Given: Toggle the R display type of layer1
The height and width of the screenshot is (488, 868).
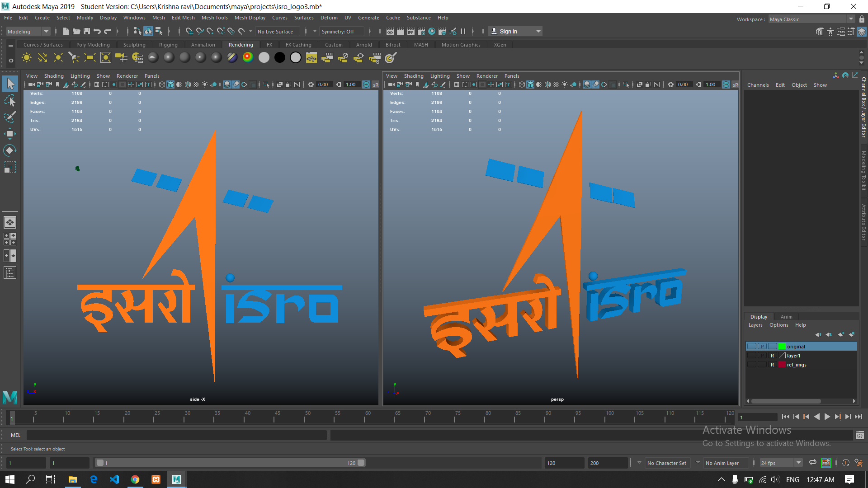Looking at the screenshot, I should coord(773,356).
